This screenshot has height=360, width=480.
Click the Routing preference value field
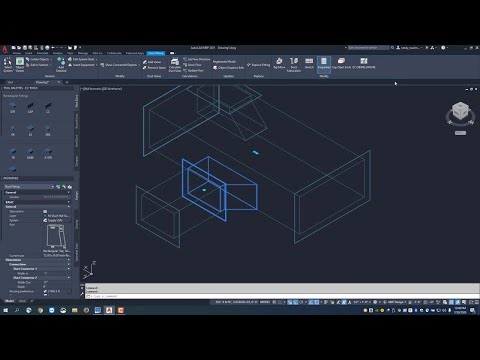pyautogui.click(x=57, y=291)
